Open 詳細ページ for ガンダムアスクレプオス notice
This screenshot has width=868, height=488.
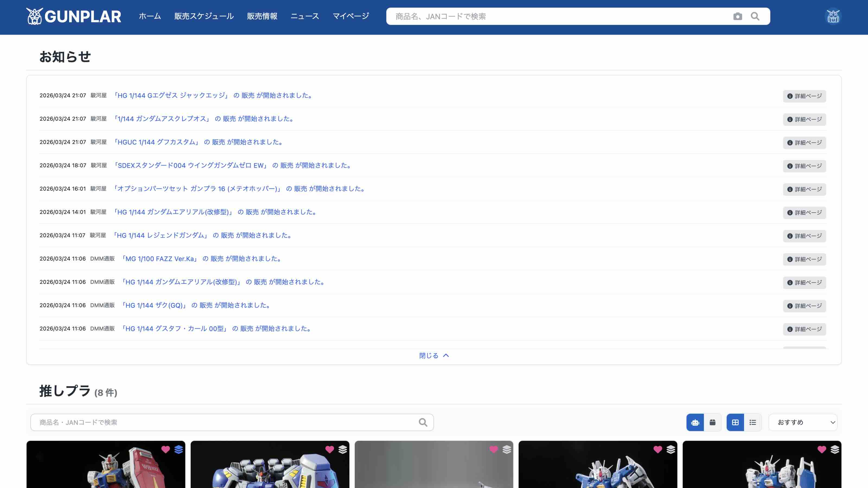(x=804, y=119)
